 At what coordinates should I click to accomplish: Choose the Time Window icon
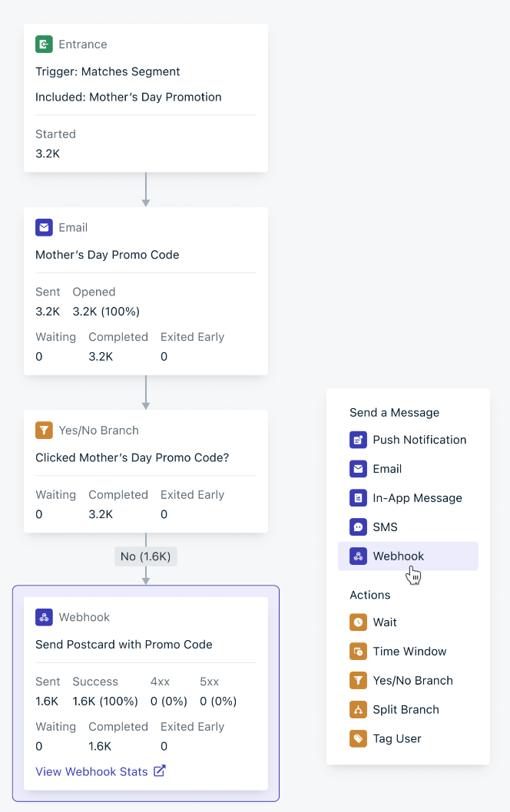click(x=358, y=651)
